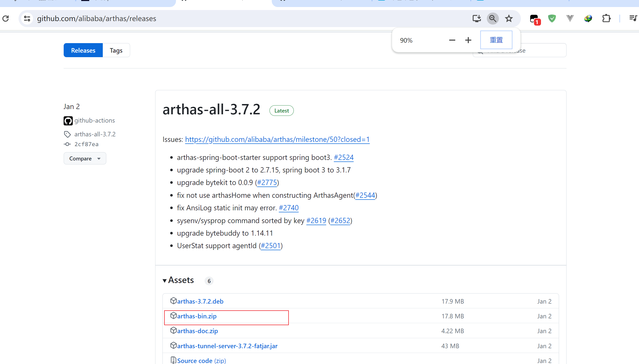The width and height of the screenshot is (639, 364).
Task: Open the green shield extension icon
Action: (x=552, y=18)
